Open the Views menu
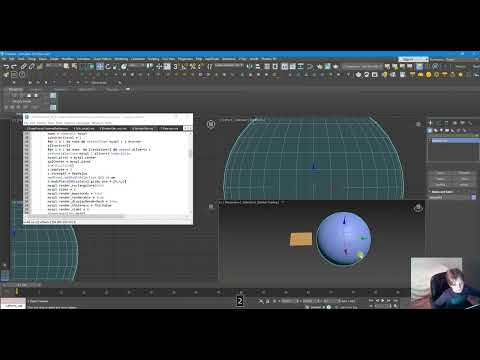 pyautogui.click(x=43, y=59)
